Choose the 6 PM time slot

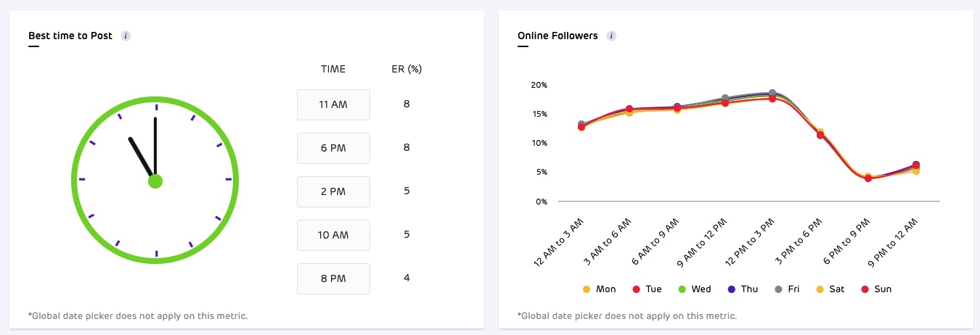pyautogui.click(x=333, y=148)
